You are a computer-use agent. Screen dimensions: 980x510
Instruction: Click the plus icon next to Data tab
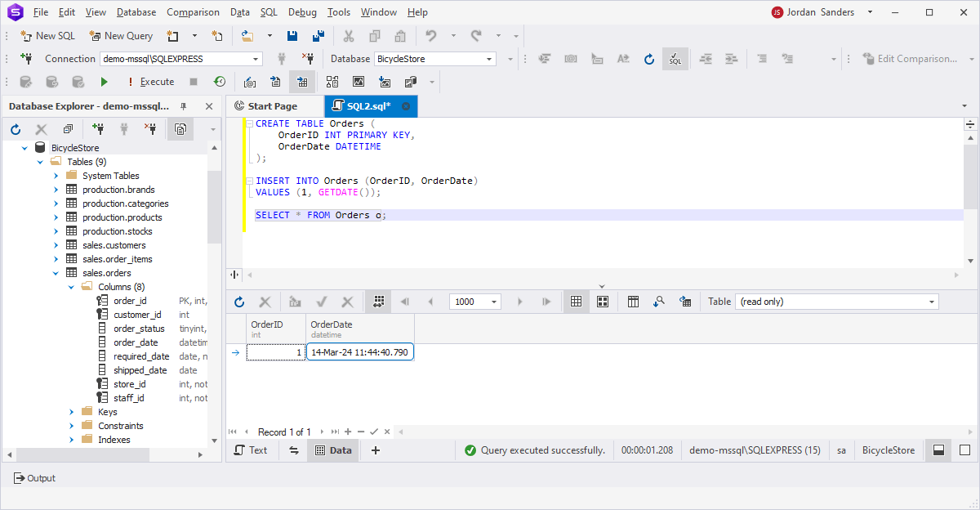point(376,450)
